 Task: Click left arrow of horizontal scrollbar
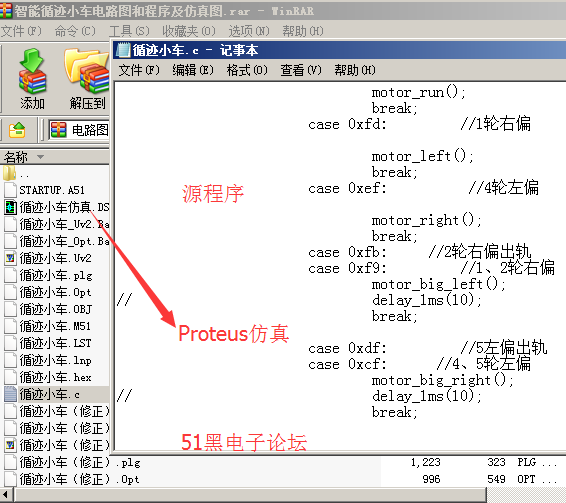[6, 495]
